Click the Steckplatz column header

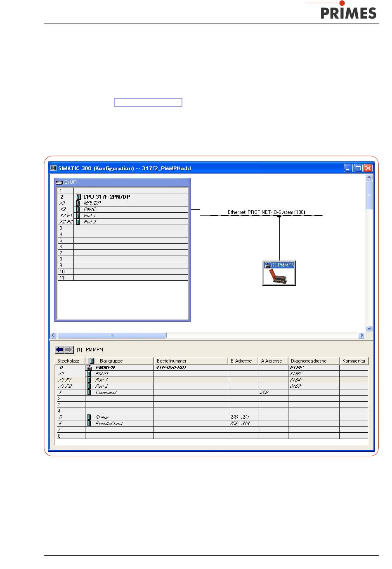[x=70, y=361]
